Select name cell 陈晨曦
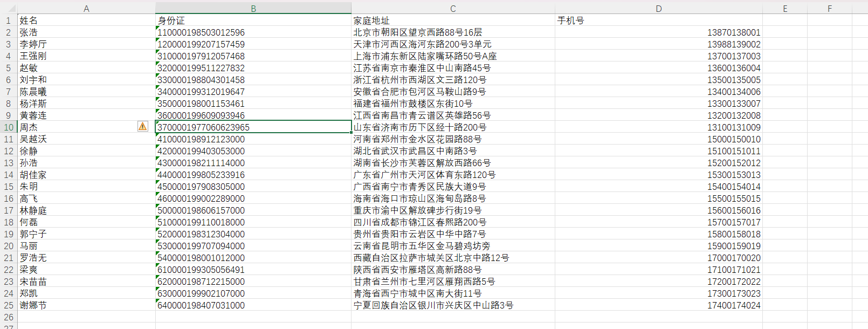The height and width of the screenshot is (329, 868). pos(86,92)
